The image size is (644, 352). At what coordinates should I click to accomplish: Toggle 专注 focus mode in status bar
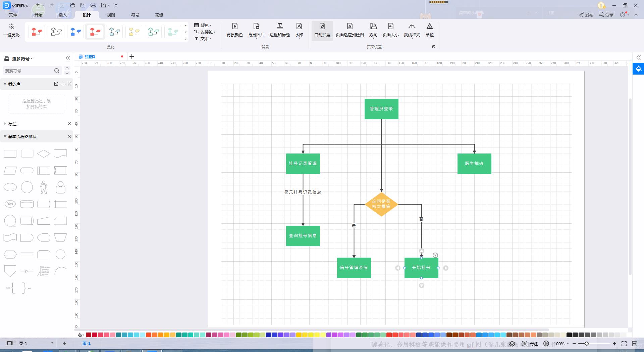click(530, 344)
